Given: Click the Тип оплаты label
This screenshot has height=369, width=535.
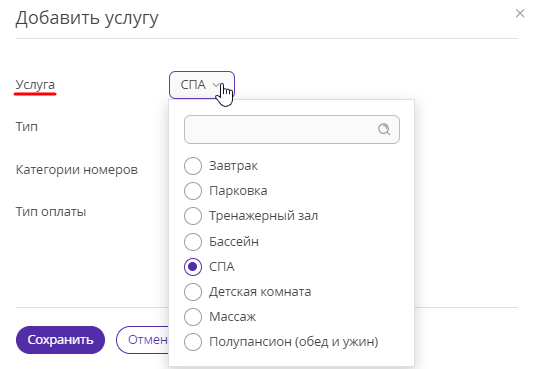Looking at the screenshot, I should point(51,212).
